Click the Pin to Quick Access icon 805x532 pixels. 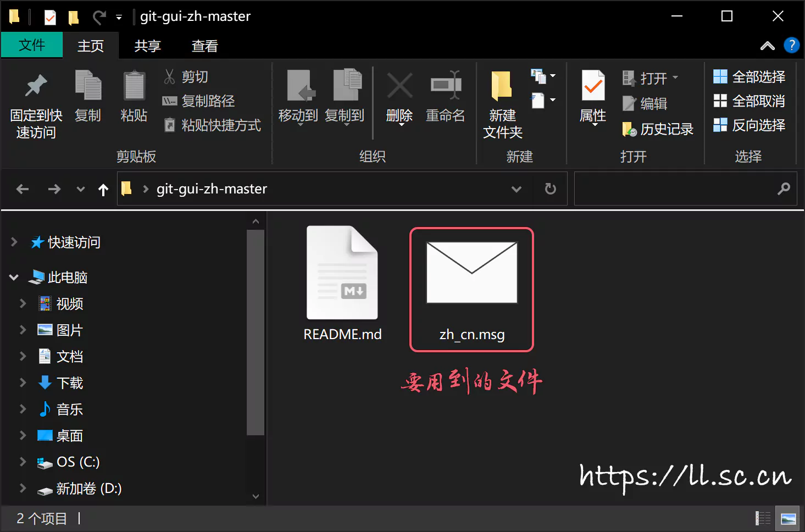pos(36,86)
